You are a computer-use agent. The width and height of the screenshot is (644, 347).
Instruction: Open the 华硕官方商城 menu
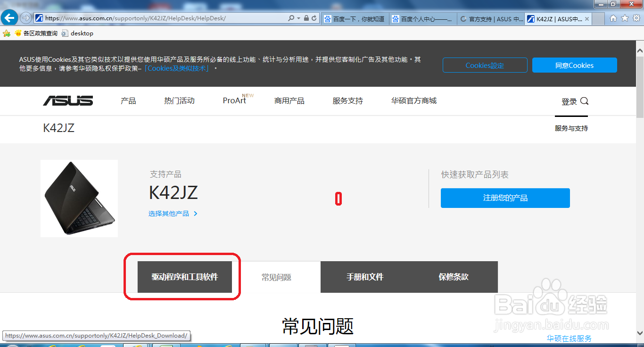pyautogui.click(x=414, y=101)
